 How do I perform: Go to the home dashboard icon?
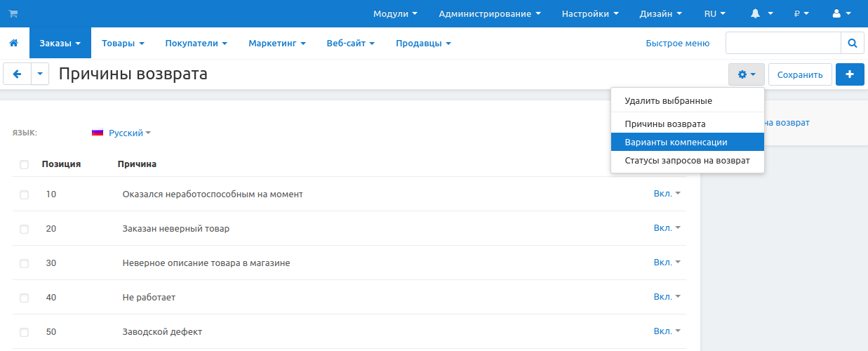pos(13,43)
